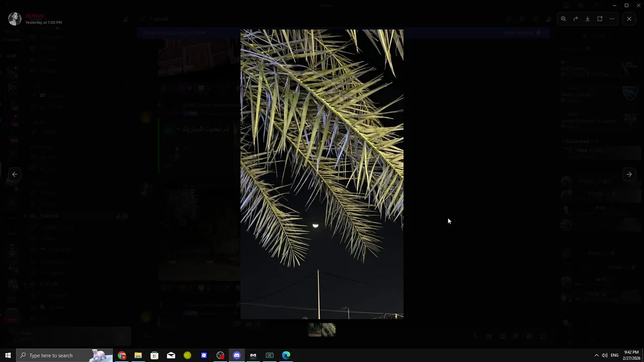Open Microsoft Edge from the taskbar
Screen dimensions: 644x362
point(286,355)
